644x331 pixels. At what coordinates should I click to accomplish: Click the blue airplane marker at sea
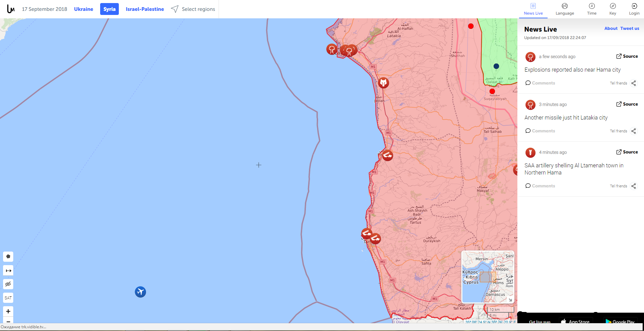[x=140, y=292]
